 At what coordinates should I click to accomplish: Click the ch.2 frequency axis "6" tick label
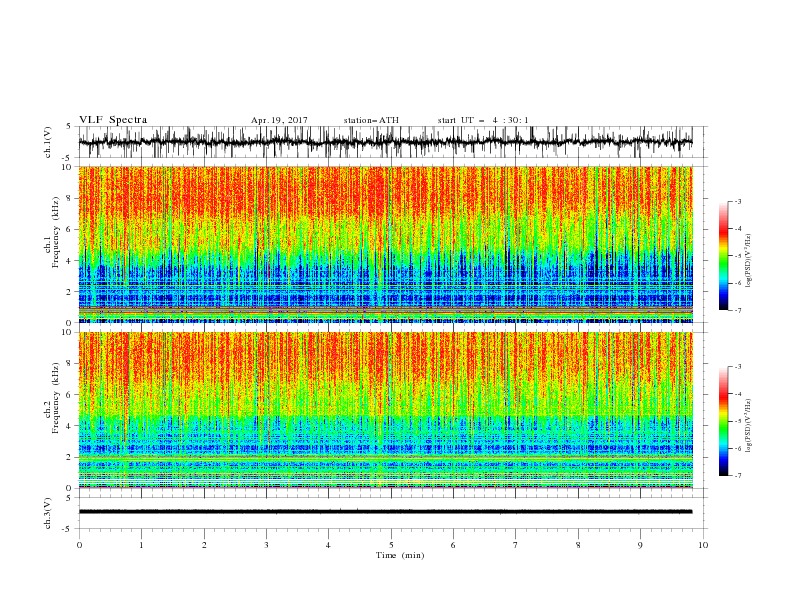(70, 395)
